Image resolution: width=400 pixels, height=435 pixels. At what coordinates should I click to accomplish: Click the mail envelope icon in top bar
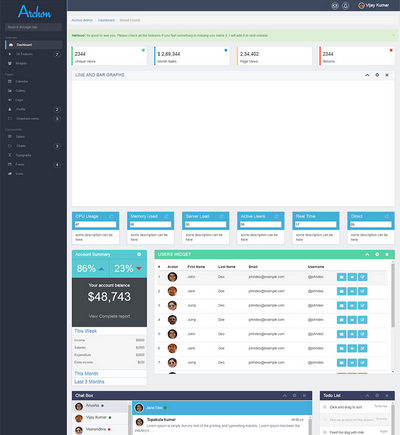pos(335,6)
